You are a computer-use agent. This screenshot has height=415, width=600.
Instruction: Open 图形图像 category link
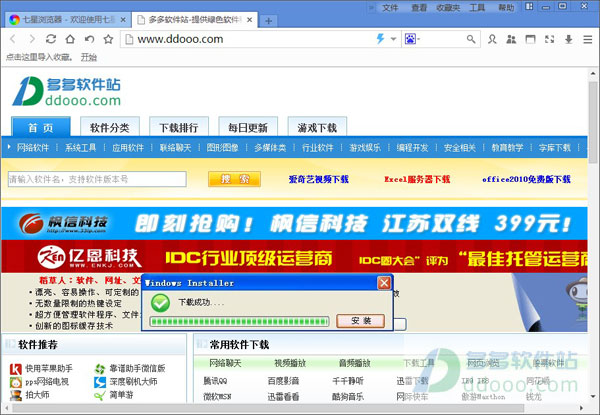tap(223, 148)
